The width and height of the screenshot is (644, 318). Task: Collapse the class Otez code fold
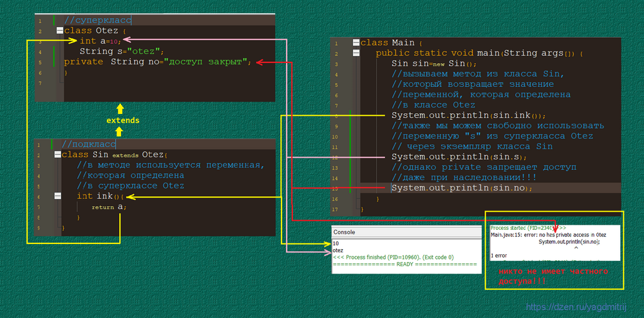coord(60,30)
